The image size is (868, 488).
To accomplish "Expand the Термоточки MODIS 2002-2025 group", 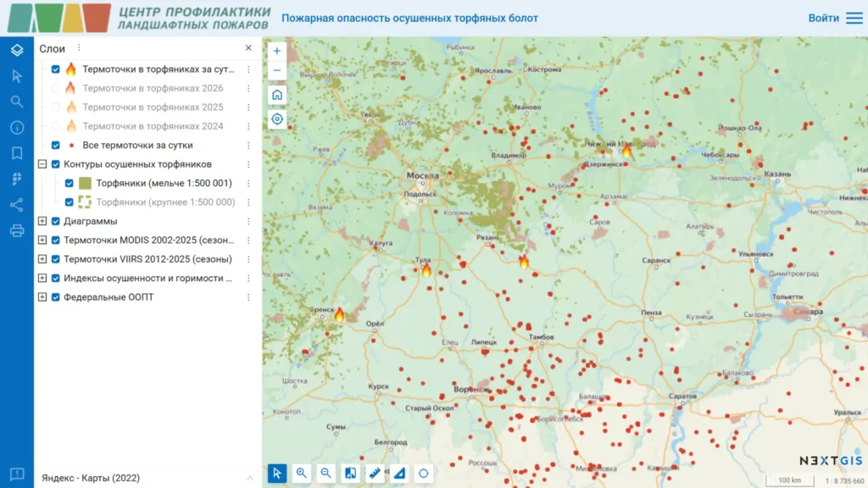I will 42,240.
